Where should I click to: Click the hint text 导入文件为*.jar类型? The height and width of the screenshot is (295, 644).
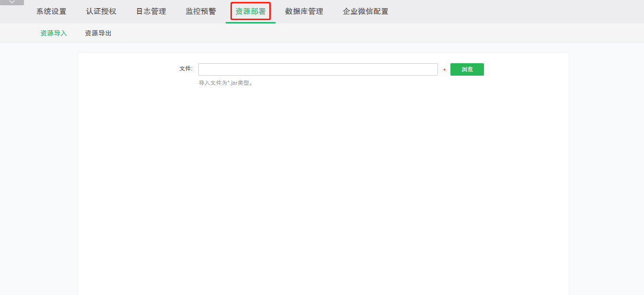[226, 83]
